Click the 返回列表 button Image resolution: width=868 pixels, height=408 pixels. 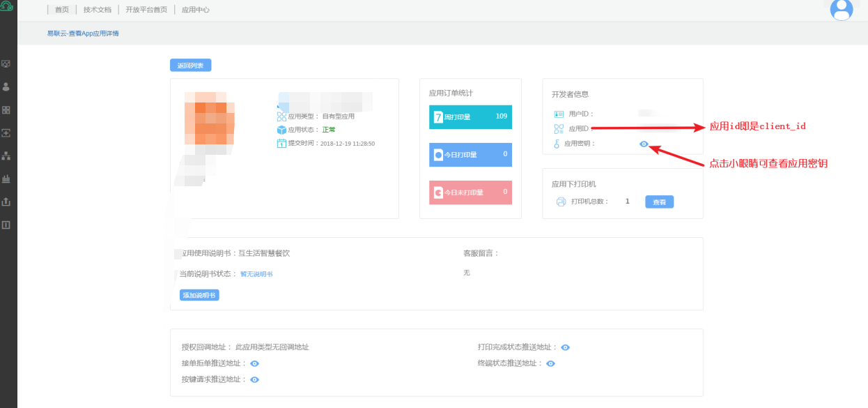(x=190, y=66)
